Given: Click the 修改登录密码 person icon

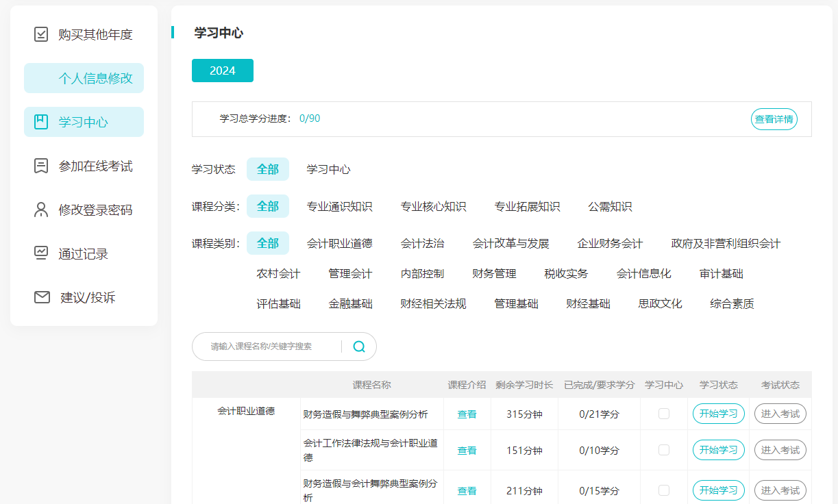Looking at the screenshot, I should click(x=41, y=210).
